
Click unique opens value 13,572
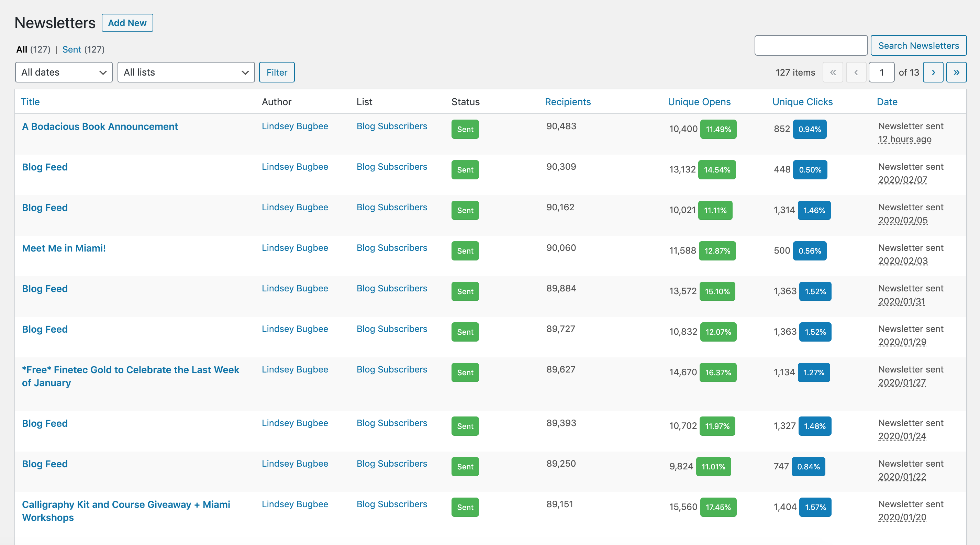(x=683, y=292)
